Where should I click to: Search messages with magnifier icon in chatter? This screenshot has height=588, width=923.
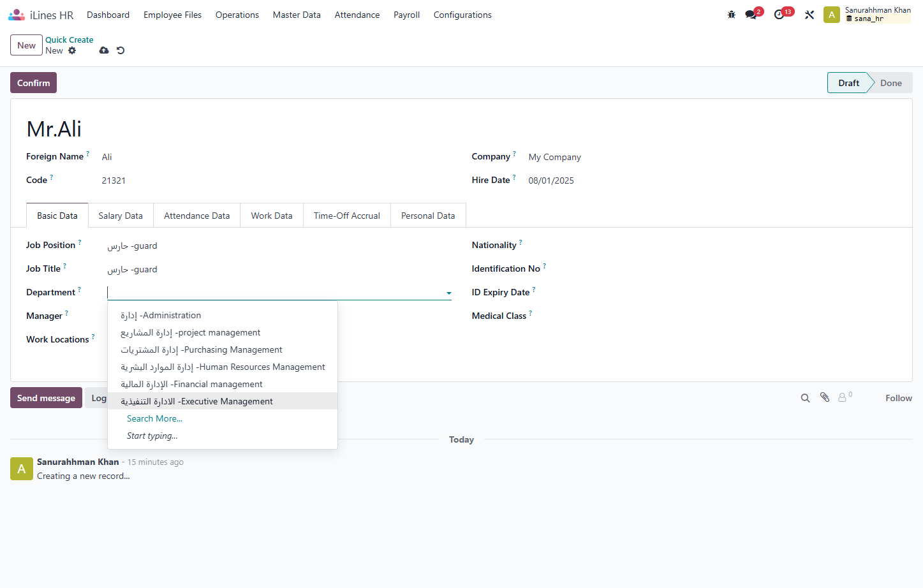coord(806,398)
